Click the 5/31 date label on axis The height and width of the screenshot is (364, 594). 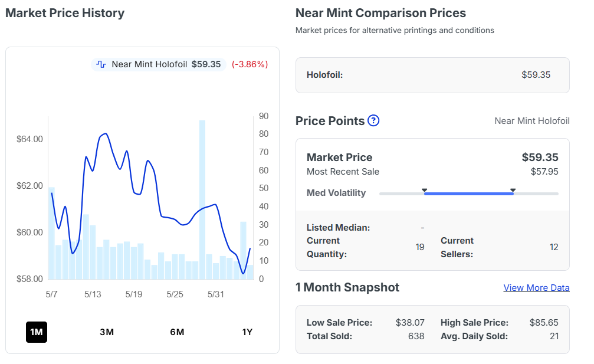(215, 294)
